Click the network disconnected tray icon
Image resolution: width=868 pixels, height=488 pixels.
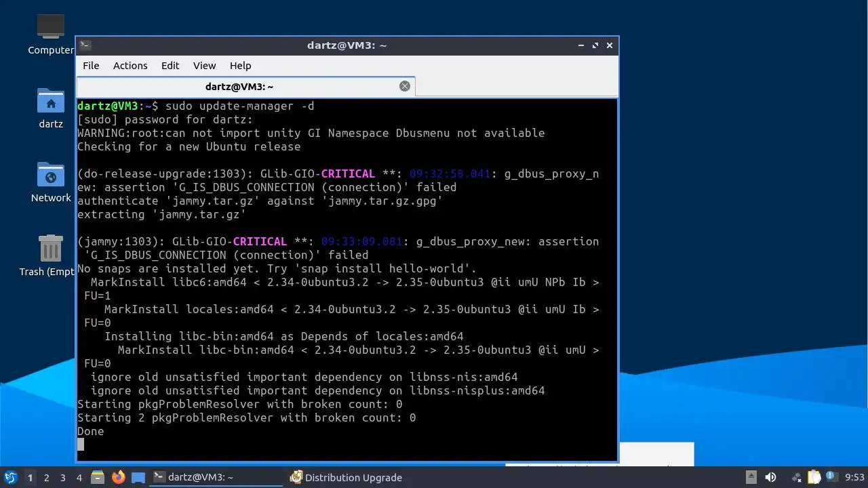pos(797,477)
